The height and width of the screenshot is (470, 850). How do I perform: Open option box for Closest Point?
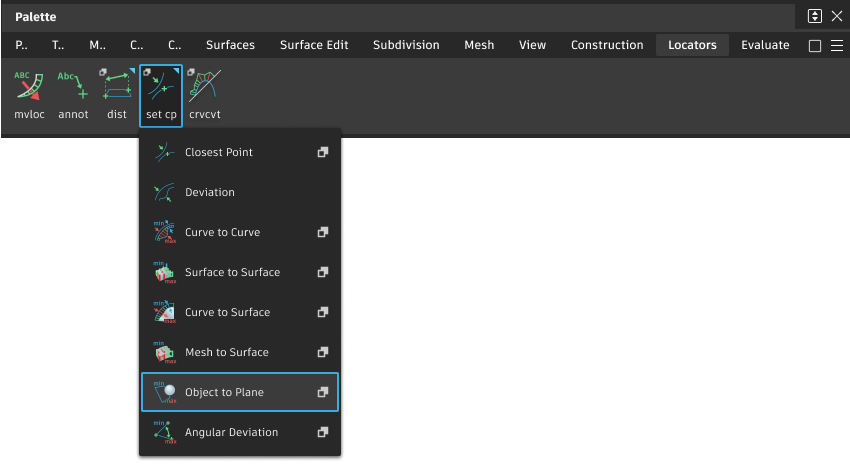click(323, 152)
